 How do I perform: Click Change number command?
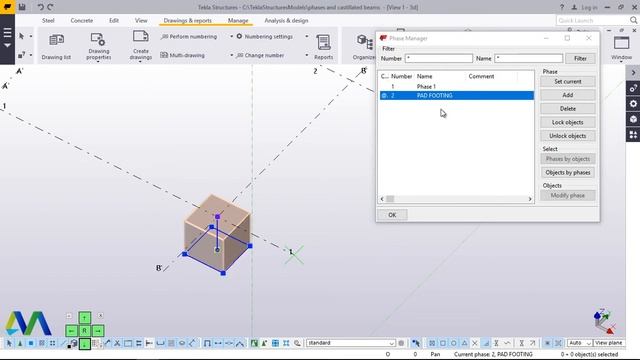click(260, 55)
